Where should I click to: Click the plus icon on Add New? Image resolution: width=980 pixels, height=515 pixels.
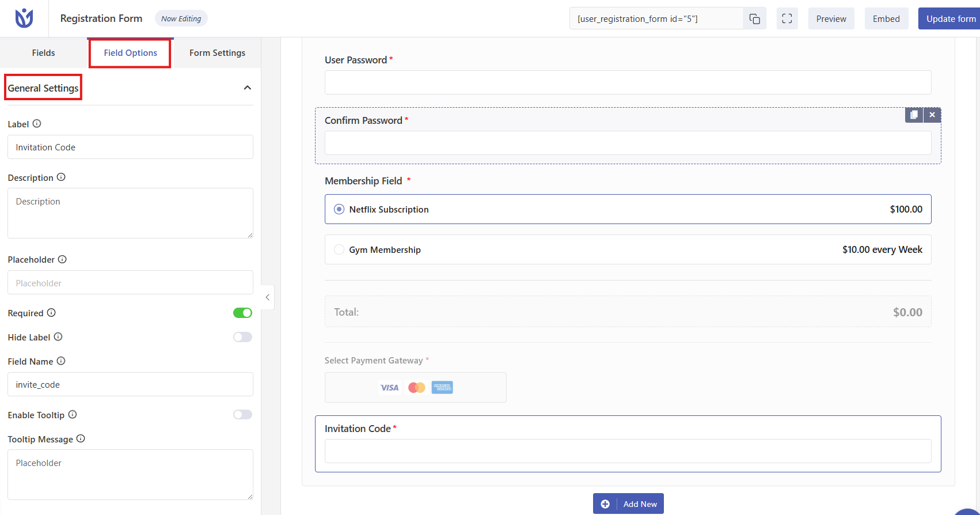[605, 504]
